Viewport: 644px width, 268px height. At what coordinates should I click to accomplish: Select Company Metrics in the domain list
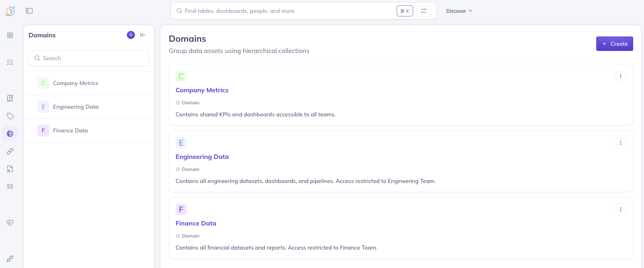[x=89, y=83]
